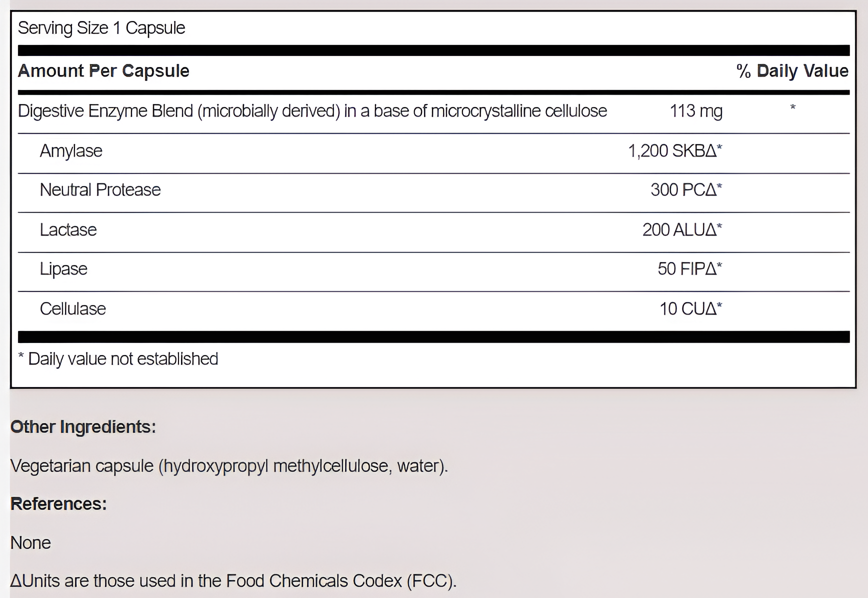This screenshot has height=598, width=868.
Task: Select the Neutral Protease label
Action: [x=100, y=190]
